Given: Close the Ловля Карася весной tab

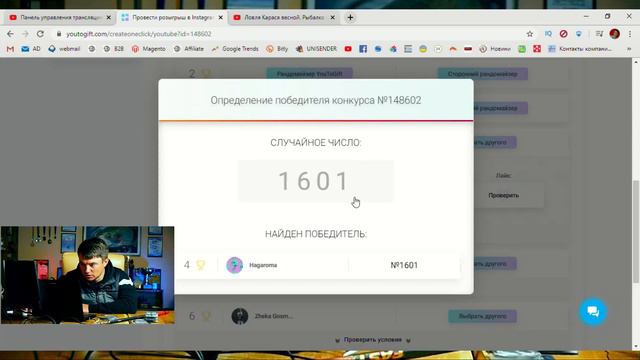Looking at the screenshot, I should coord(333,18).
